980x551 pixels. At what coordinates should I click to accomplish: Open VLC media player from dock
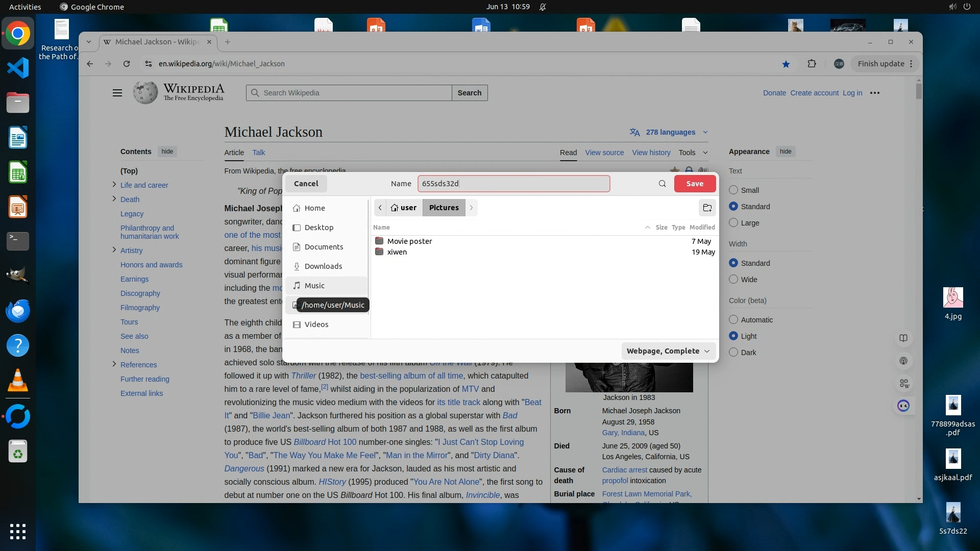tap(18, 380)
